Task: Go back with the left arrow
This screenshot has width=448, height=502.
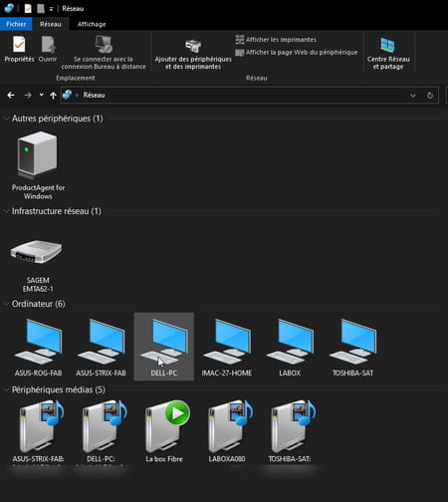Action: [11, 96]
